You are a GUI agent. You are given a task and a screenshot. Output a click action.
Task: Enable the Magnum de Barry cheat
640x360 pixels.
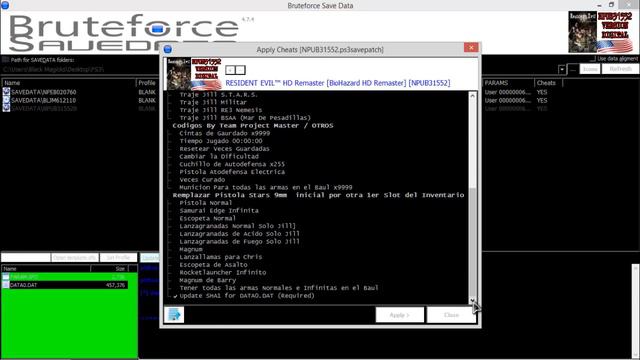click(207, 280)
